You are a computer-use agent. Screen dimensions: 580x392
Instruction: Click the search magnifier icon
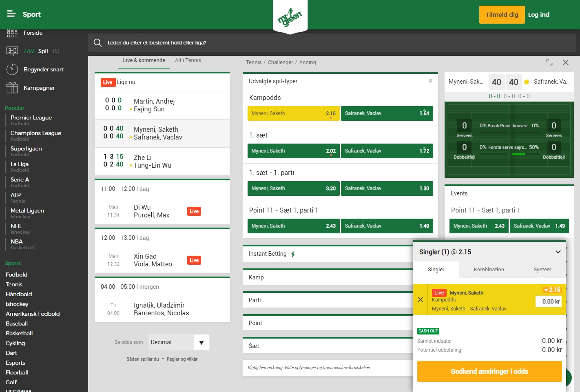(97, 42)
